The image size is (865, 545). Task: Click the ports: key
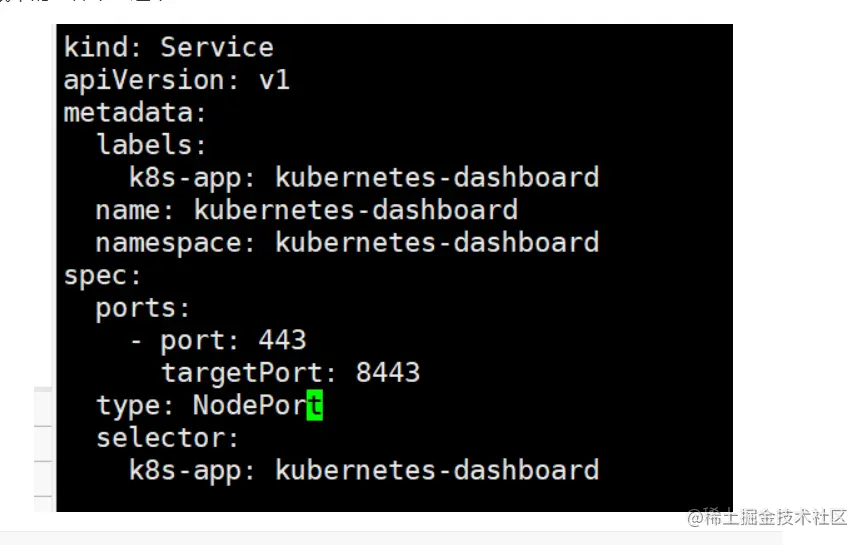pos(143,308)
